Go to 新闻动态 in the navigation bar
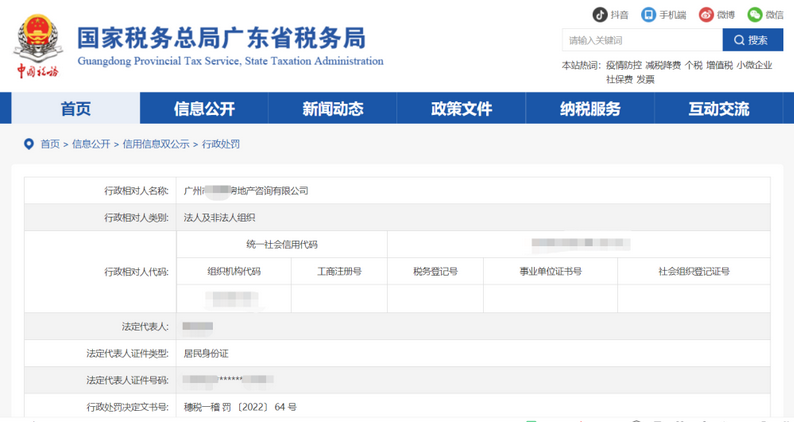 point(333,109)
